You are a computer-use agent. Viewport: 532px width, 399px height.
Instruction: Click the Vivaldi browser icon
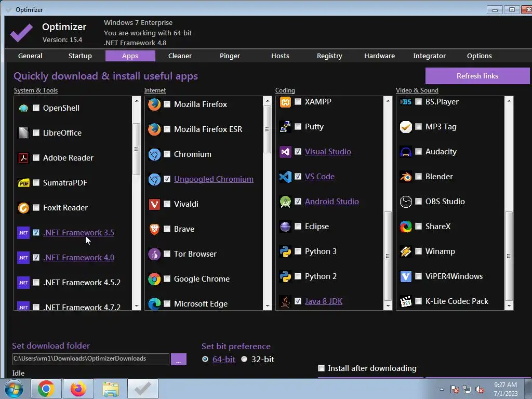click(x=154, y=204)
